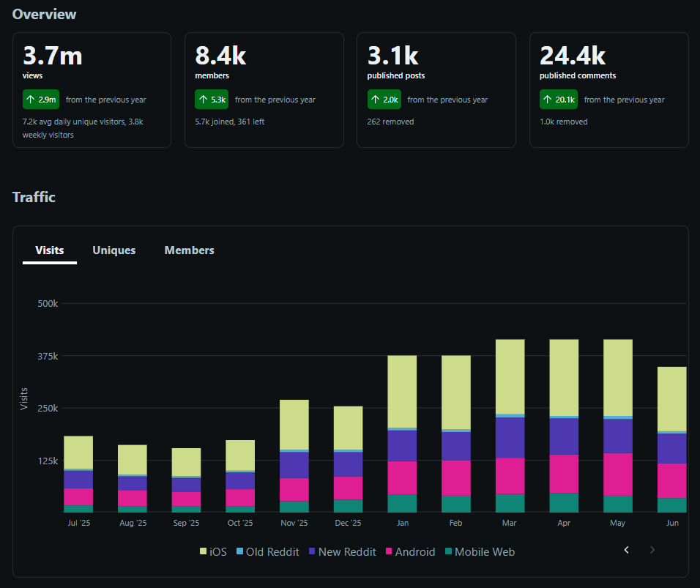Click the Jun bar
The width and height of the screenshot is (700, 588).
tap(672, 440)
